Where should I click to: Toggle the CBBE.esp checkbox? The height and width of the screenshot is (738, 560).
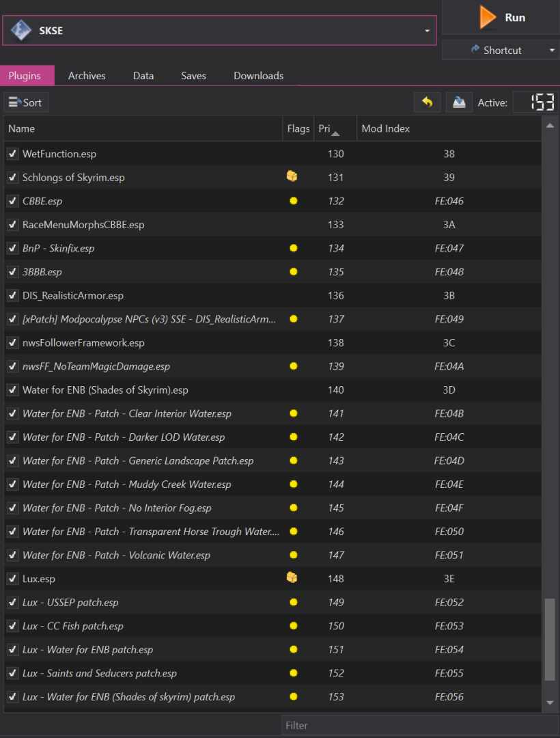(x=13, y=201)
